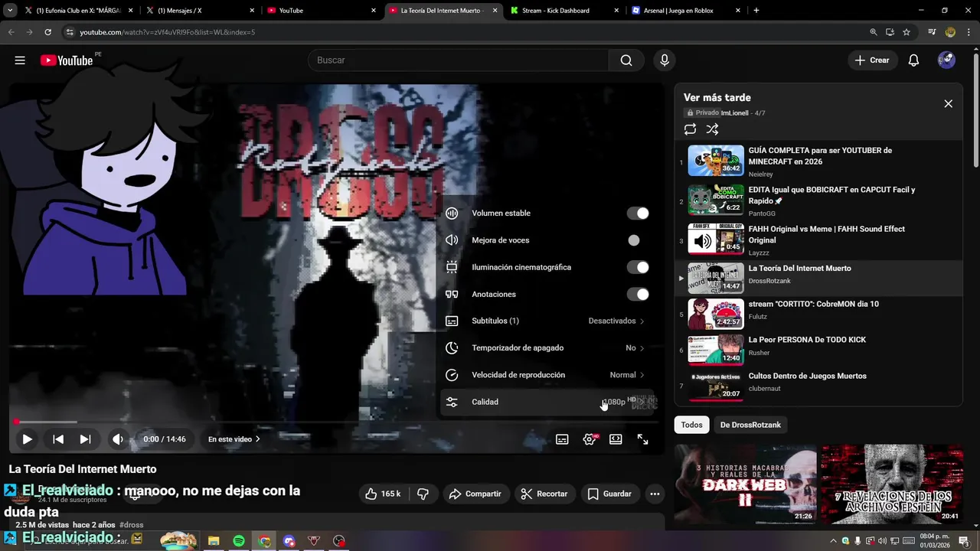Toggle Iluminación cinematográfica switch

coord(638,267)
